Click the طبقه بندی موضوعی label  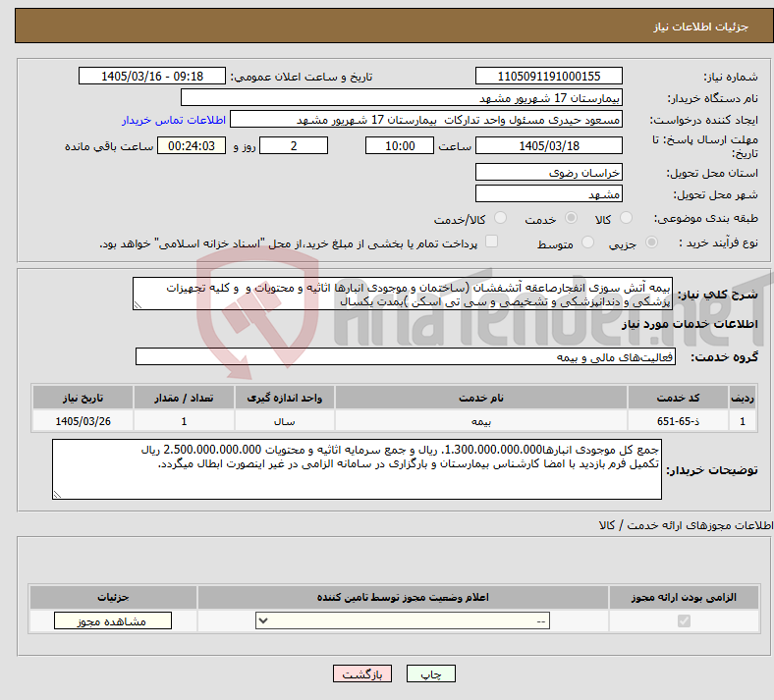point(706,218)
